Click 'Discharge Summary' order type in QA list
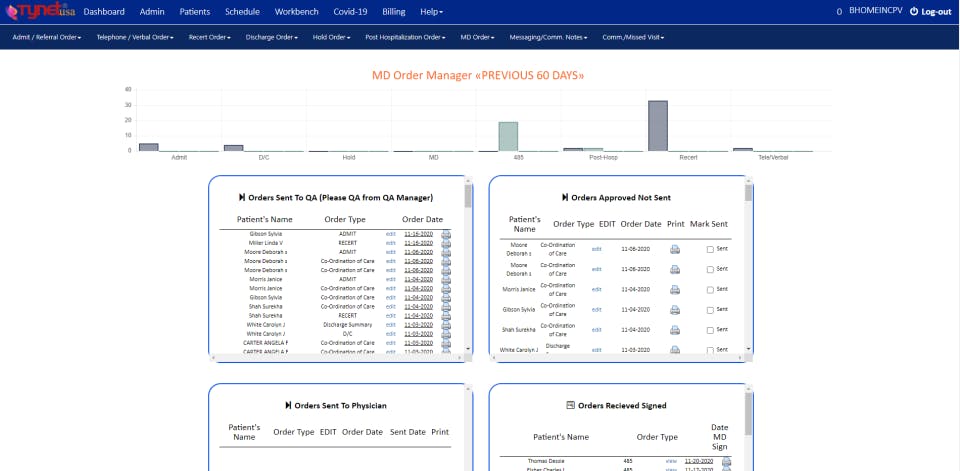The width and height of the screenshot is (960, 471). (347, 325)
